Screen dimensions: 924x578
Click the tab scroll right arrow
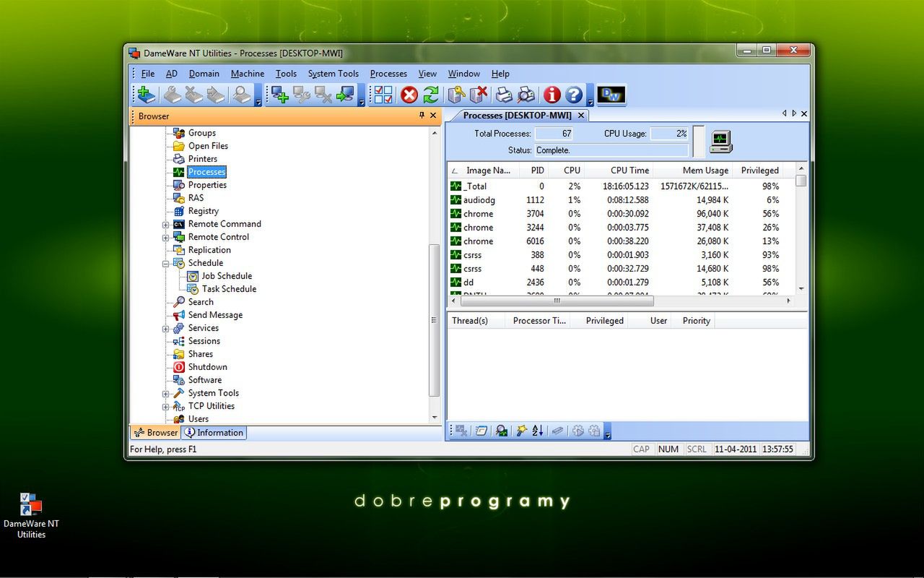(x=794, y=114)
